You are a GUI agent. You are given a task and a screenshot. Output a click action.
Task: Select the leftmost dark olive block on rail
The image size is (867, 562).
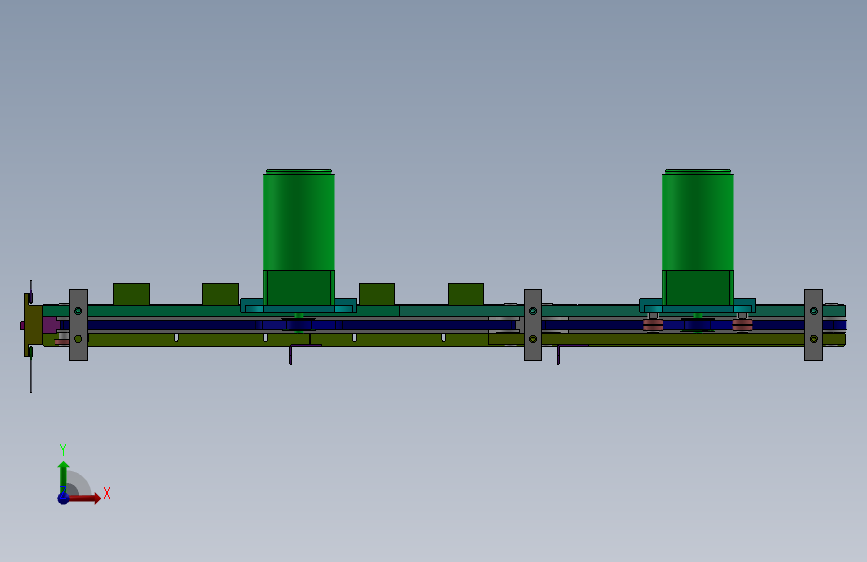coord(131,294)
